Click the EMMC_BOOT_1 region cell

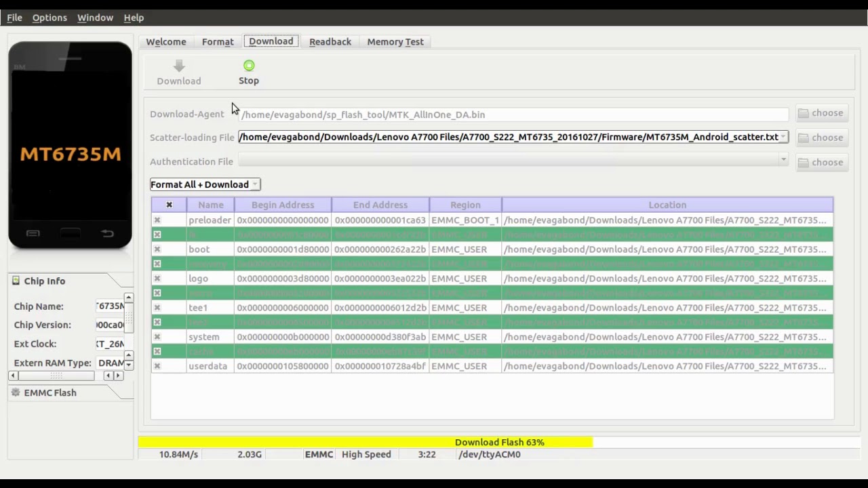(465, 220)
